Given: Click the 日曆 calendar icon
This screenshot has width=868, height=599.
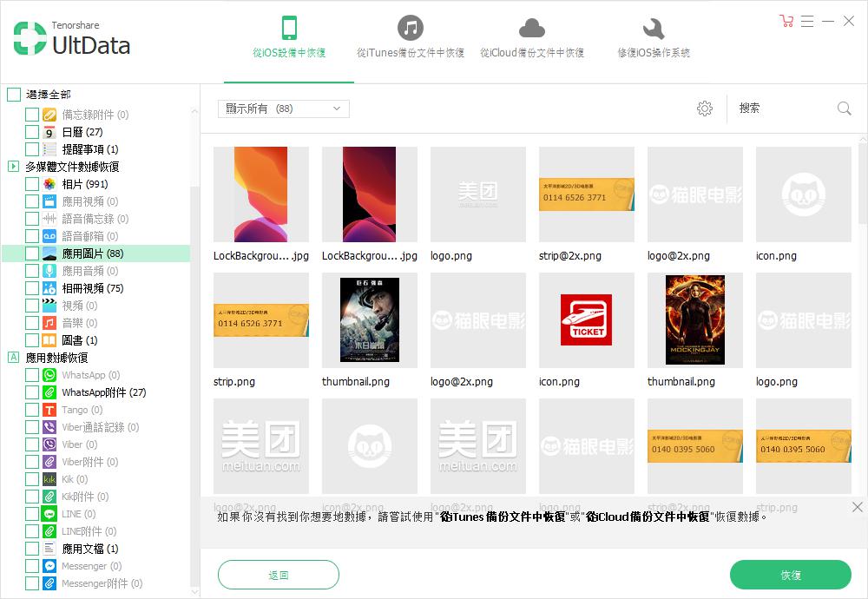Looking at the screenshot, I should 49,132.
